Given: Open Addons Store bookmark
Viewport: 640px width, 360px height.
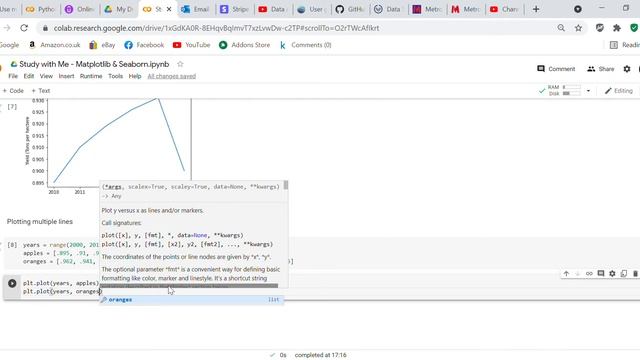Looking at the screenshot, I should 244,45.
